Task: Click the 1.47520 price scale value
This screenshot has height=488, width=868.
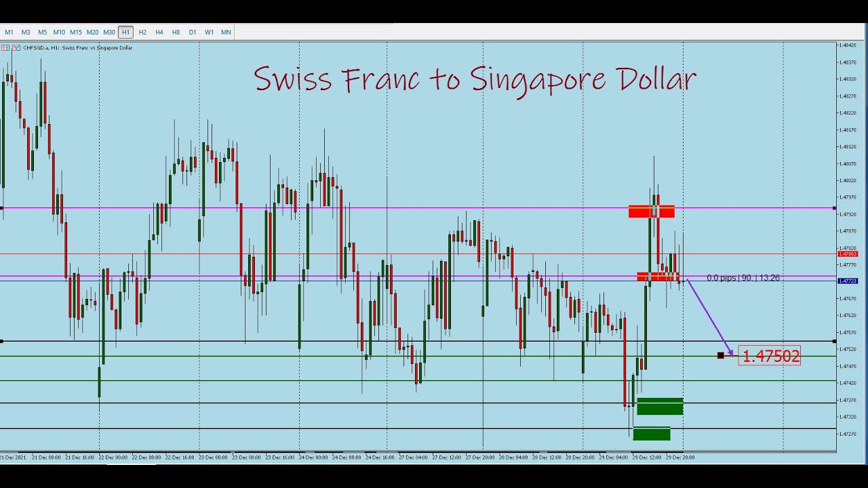Action: point(848,349)
